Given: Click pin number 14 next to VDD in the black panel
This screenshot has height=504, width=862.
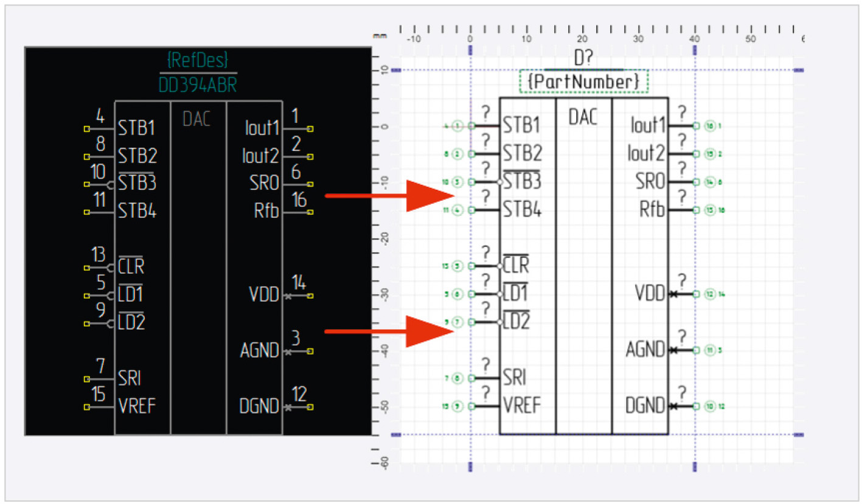Looking at the screenshot, I should [299, 283].
